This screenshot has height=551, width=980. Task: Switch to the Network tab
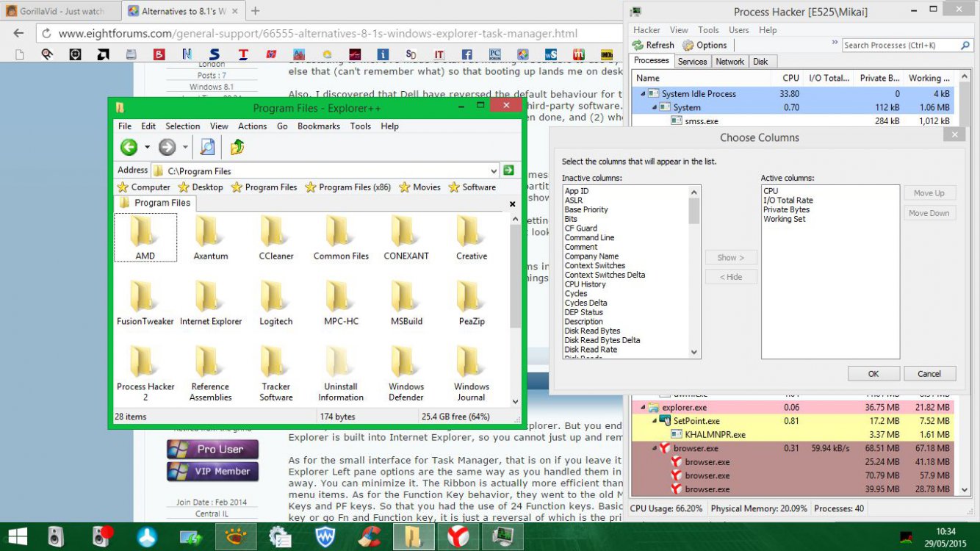pos(729,62)
